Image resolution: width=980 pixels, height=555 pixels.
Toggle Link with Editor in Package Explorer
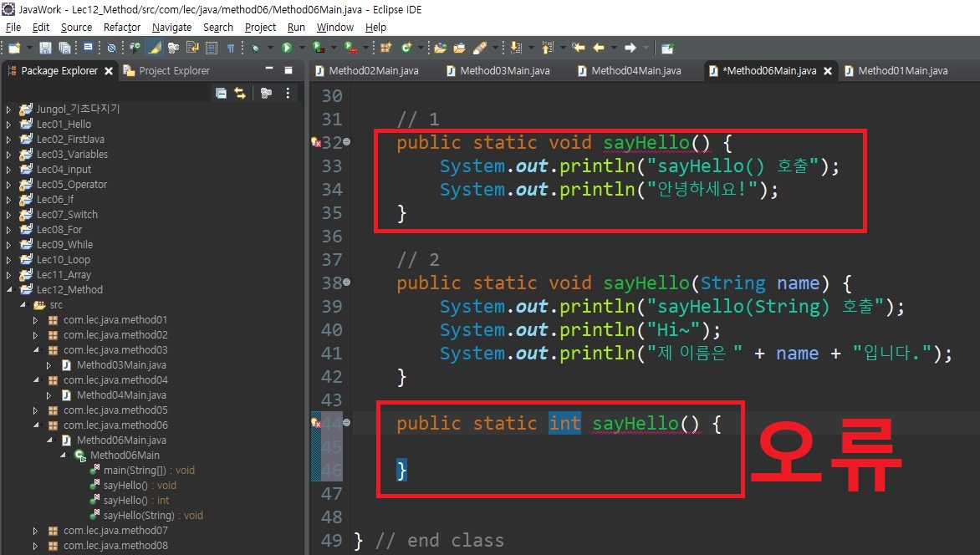pyautogui.click(x=240, y=93)
